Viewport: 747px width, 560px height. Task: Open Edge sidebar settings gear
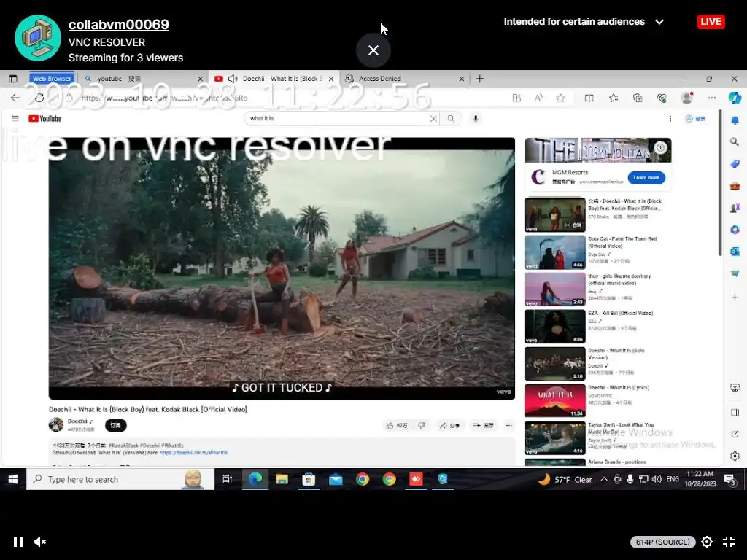point(735,456)
